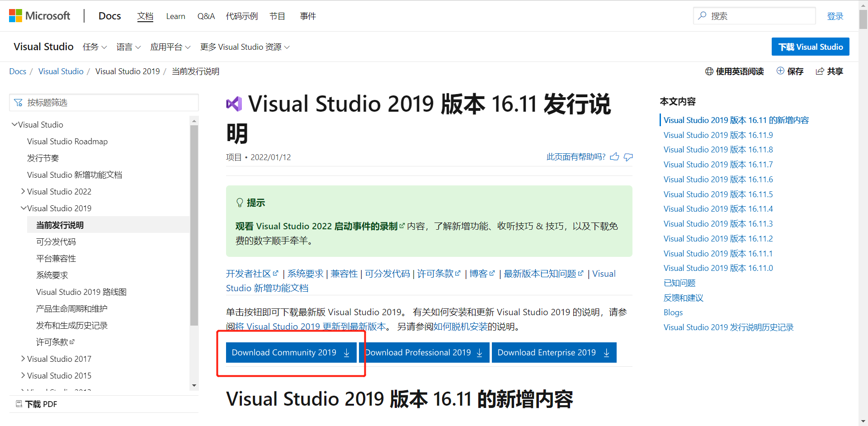
Task: Click the search magnifier icon
Action: tap(702, 16)
